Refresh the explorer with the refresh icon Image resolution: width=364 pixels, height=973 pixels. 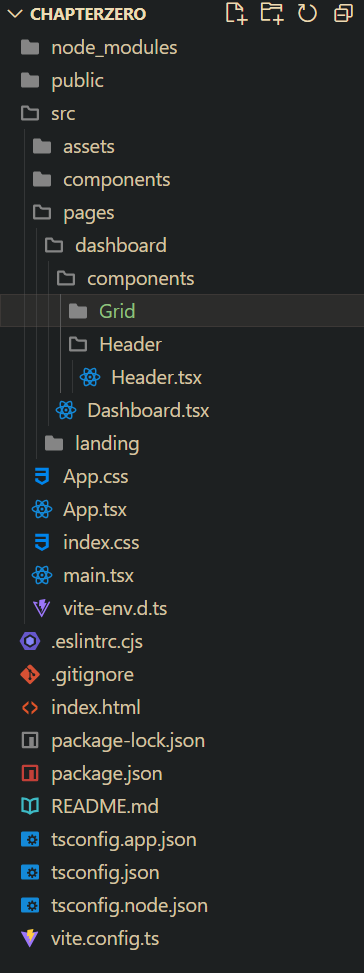(x=307, y=13)
